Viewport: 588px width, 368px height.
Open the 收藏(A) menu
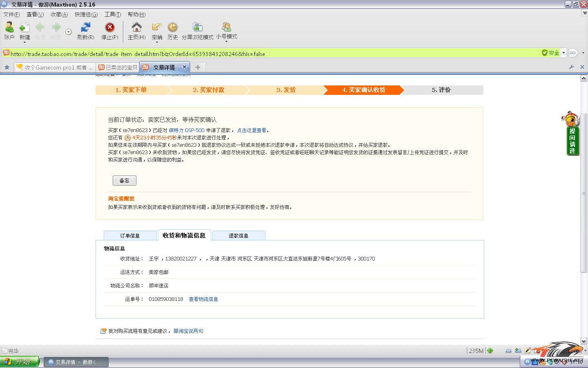click(x=59, y=14)
